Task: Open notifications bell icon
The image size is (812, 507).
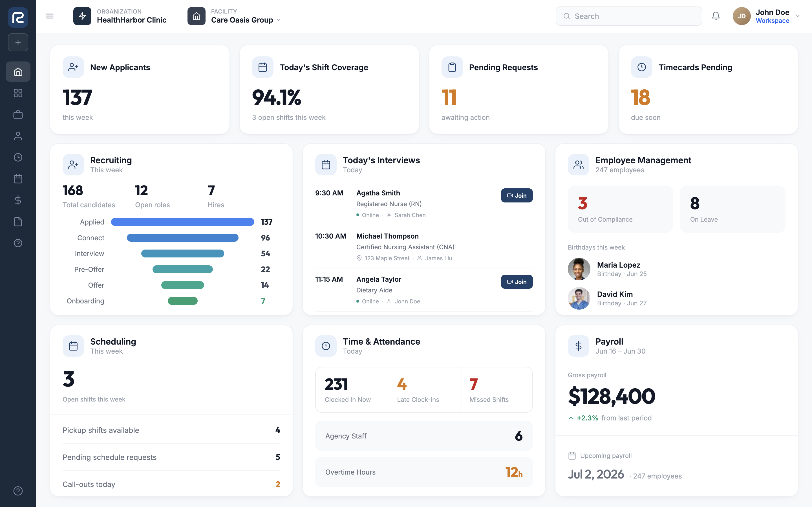Action: [716, 16]
